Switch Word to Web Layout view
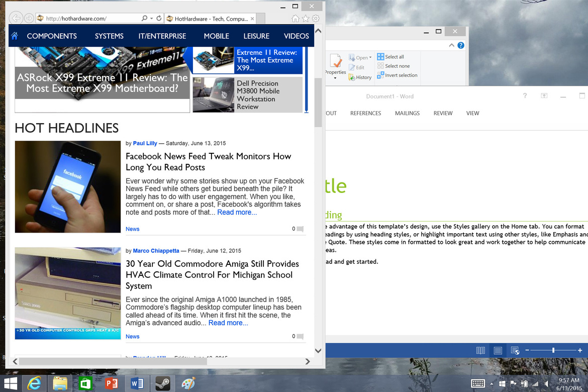 click(515, 350)
